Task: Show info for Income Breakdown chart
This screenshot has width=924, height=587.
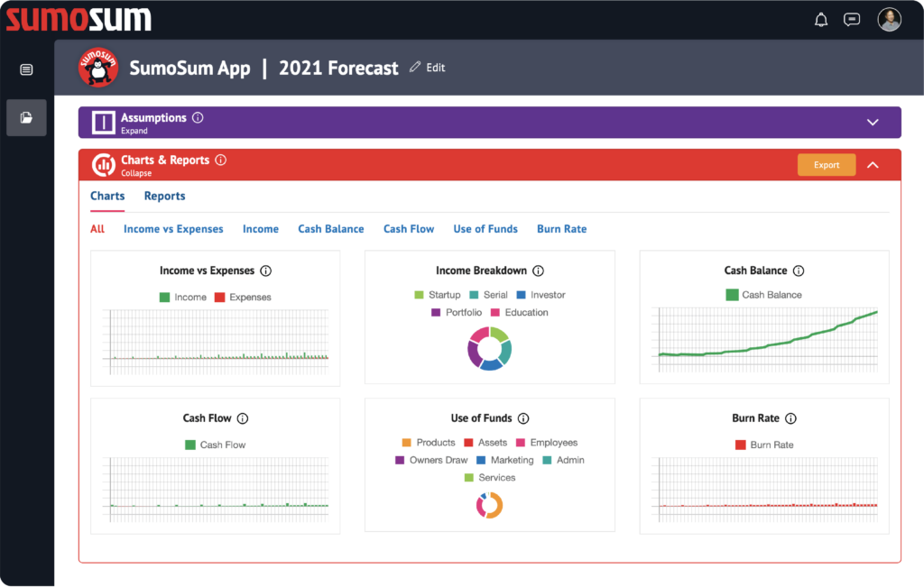Action: 538,271
